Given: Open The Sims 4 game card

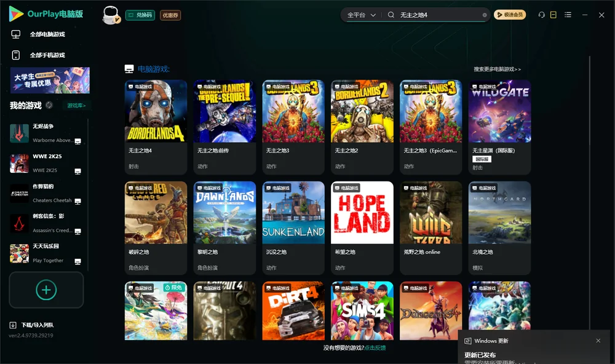Looking at the screenshot, I should click(362, 311).
